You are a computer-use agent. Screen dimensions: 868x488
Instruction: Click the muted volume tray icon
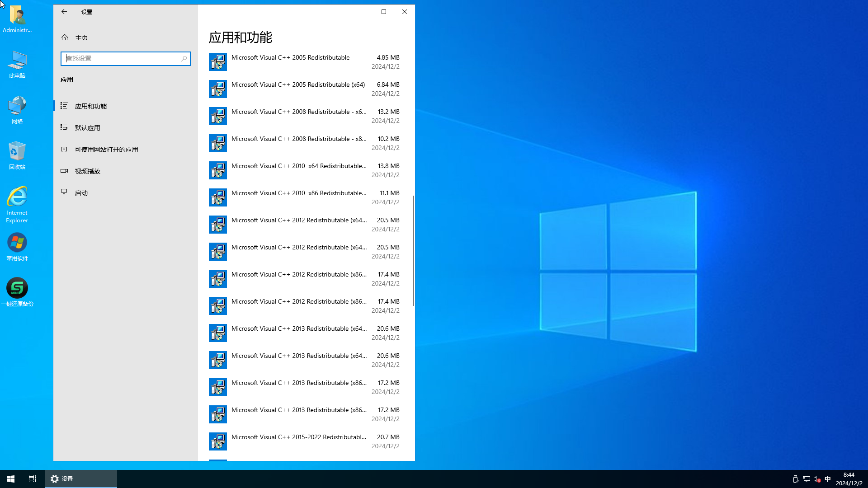(x=817, y=479)
